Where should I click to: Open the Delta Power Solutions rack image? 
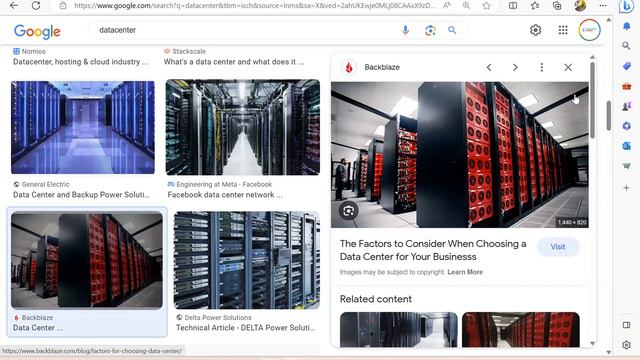point(247,260)
